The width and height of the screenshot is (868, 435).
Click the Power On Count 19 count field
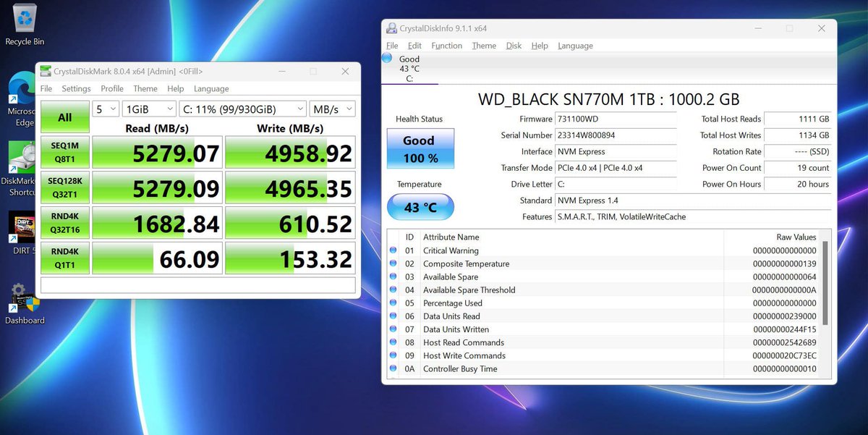[x=797, y=168]
